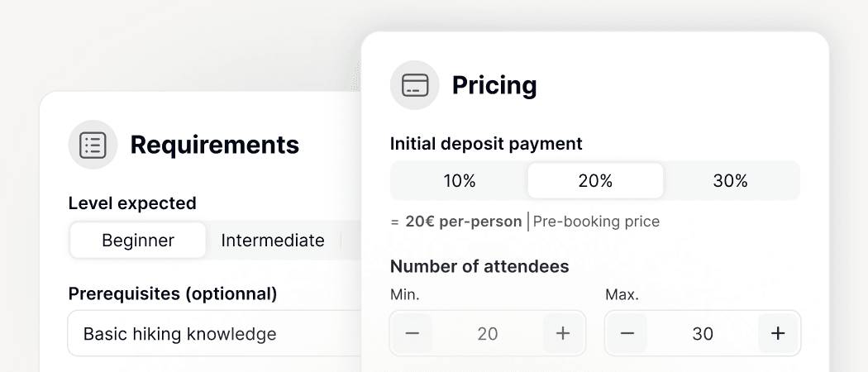Viewport: 868px width, 372px height.
Task: Click the Requirements checklist icon
Action: pyautogui.click(x=93, y=145)
